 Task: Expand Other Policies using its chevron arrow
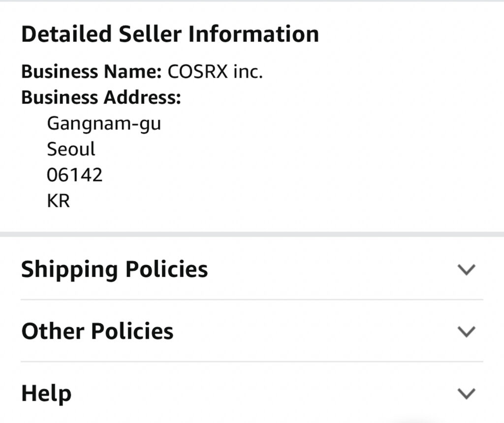pyautogui.click(x=466, y=332)
